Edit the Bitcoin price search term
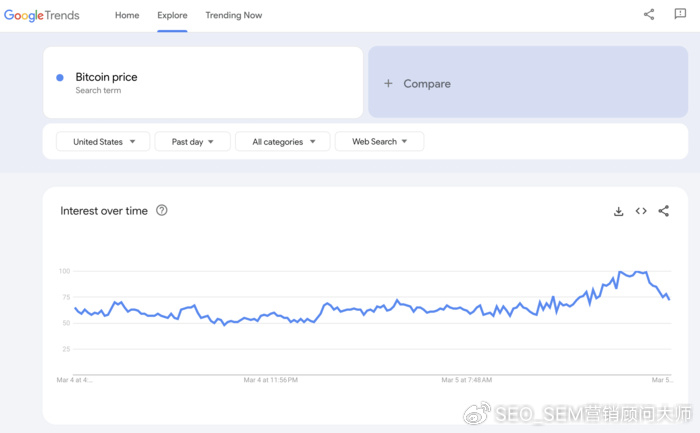The height and width of the screenshot is (433, 700). click(x=203, y=83)
